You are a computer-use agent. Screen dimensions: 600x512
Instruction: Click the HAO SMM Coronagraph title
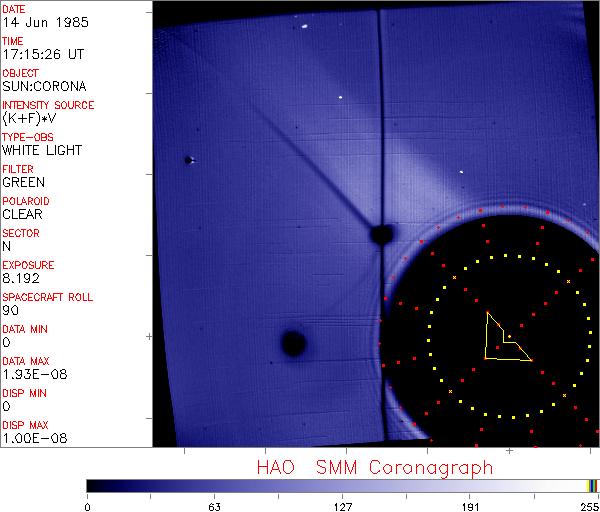(x=374, y=467)
